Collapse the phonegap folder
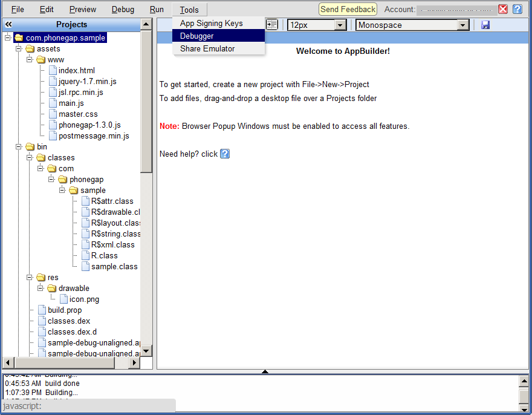 click(51, 179)
